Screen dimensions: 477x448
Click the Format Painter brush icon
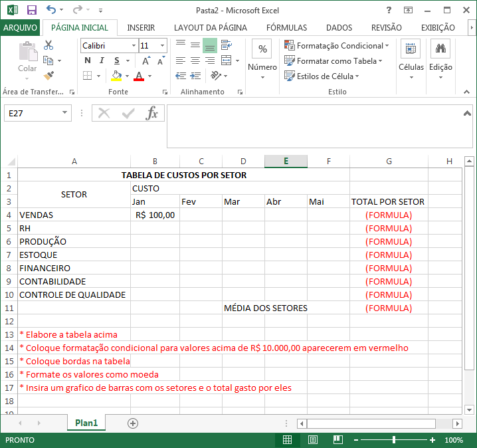click(x=48, y=75)
